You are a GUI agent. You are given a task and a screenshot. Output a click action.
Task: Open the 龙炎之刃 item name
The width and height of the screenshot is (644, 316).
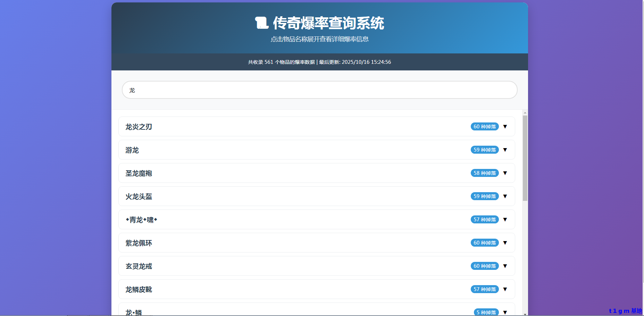click(139, 127)
